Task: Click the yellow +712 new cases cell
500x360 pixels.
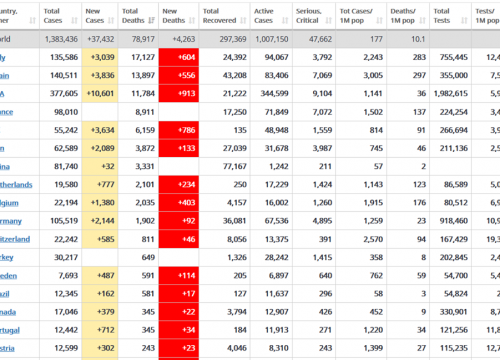Action: [x=100, y=330]
